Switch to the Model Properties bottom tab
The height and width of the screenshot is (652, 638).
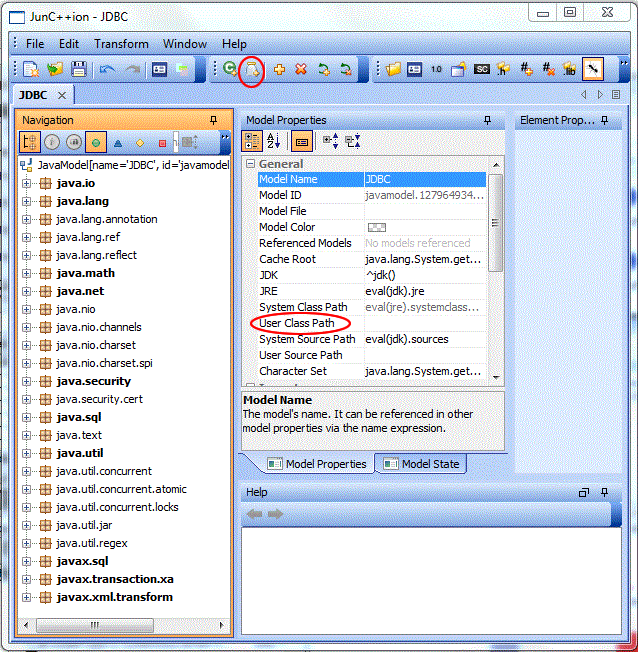(x=317, y=464)
